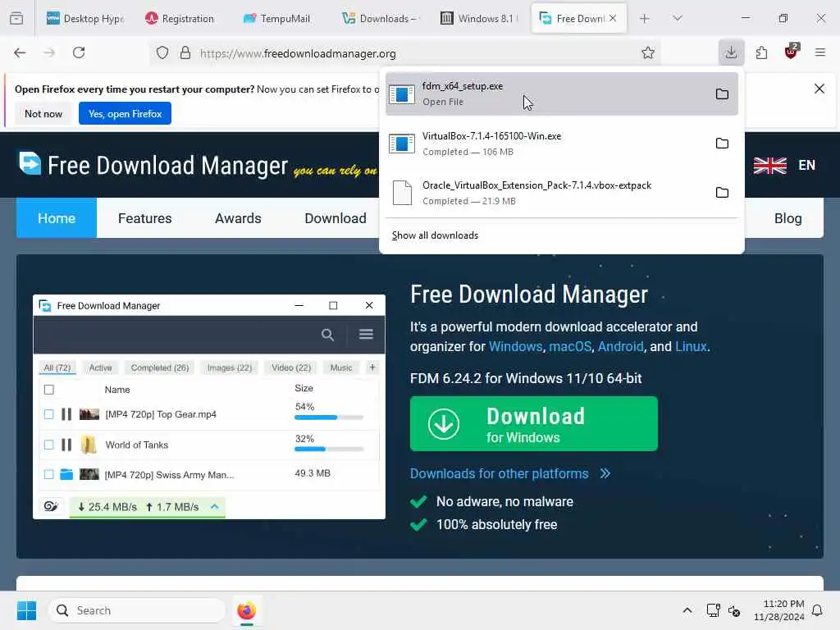840x630 pixels.
Task: Reload the current page
Action: [x=79, y=52]
